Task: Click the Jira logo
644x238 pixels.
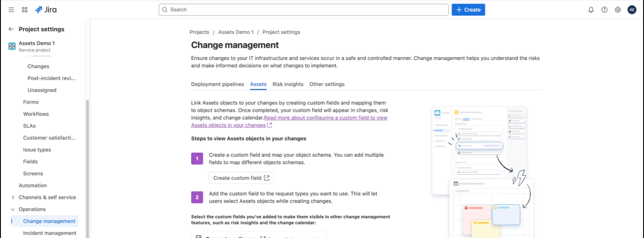Action: (46, 9)
